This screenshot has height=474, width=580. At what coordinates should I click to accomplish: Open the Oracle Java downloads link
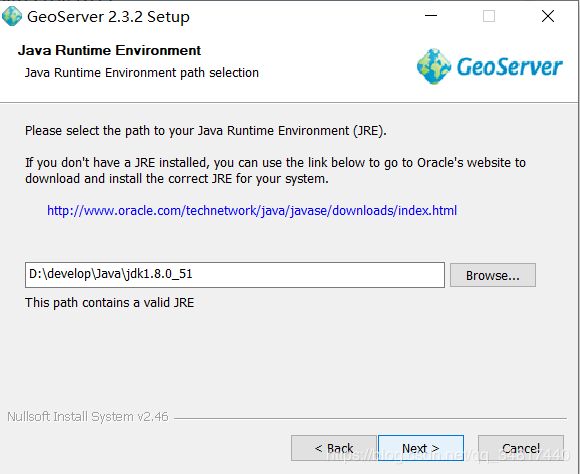pos(252,211)
